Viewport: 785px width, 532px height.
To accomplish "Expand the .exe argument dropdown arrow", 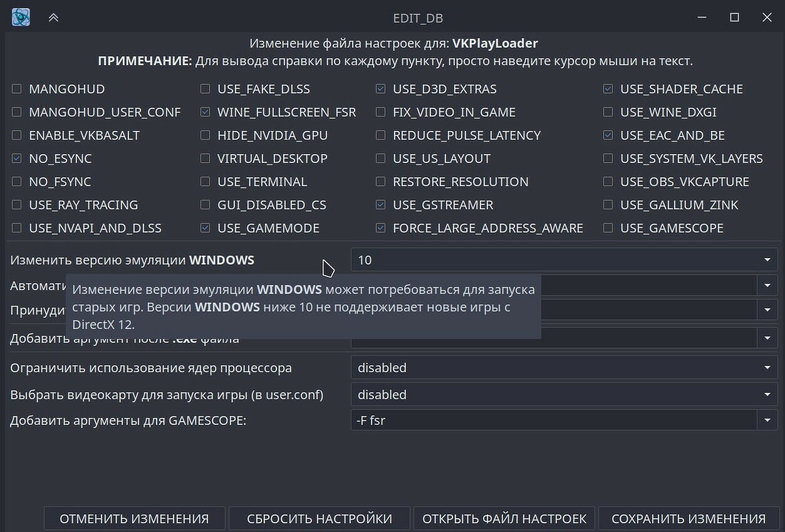I will point(767,338).
